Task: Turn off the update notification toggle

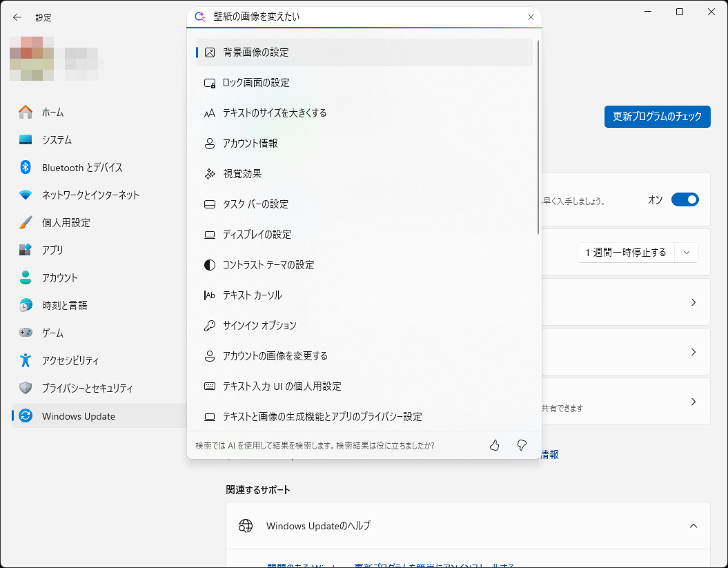Action: coord(685,199)
